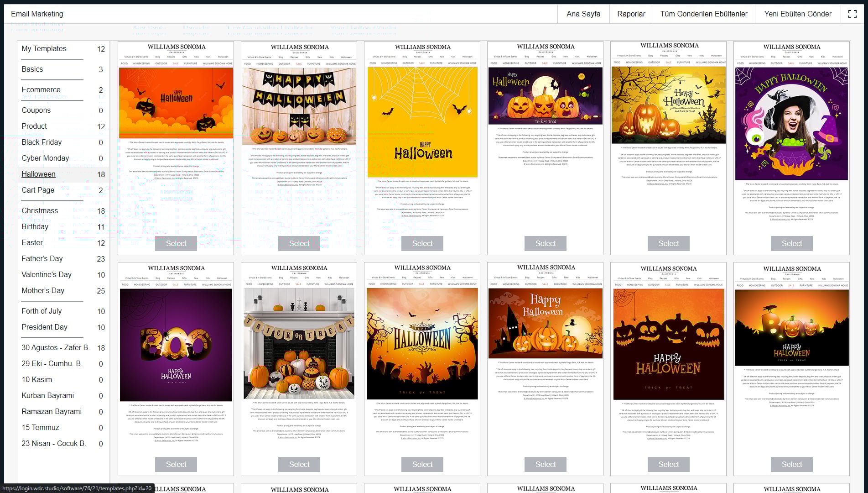Select button for yellow haunted castle template
Image resolution: width=868 pixels, height=493 pixels.
tap(669, 244)
